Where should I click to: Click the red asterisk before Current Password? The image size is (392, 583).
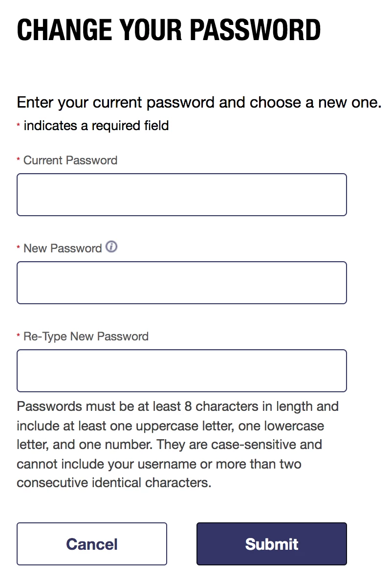pyautogui.click(x=18, y=160)
